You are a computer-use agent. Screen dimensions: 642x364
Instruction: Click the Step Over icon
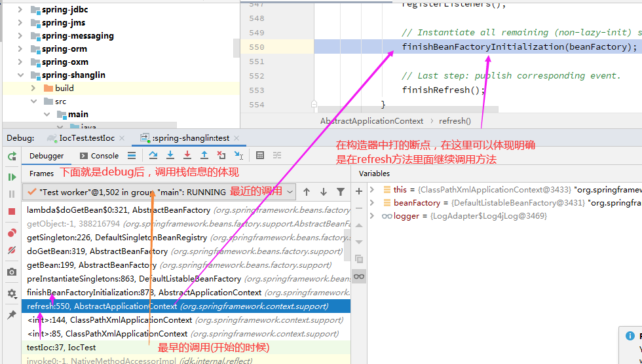pyautogui.click(x=153, y=155)
